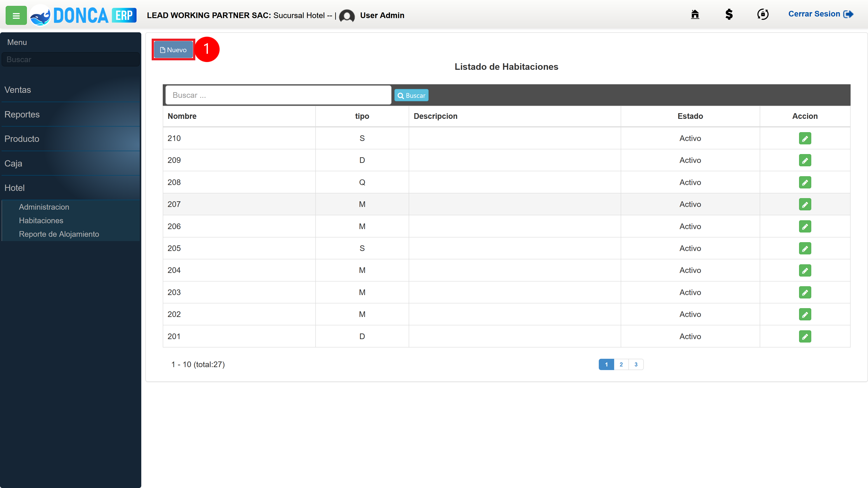The height and width of the screenshot is (488, 868).
Task: Select room name cell 203
Action: pos(239,292)
